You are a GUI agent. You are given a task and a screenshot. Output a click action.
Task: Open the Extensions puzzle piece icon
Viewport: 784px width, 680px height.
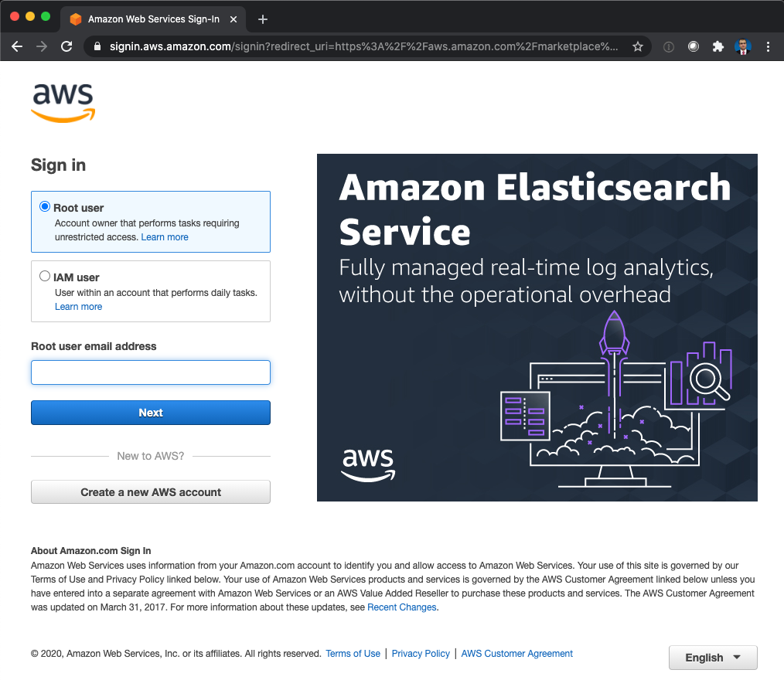[x=718, y=46]
